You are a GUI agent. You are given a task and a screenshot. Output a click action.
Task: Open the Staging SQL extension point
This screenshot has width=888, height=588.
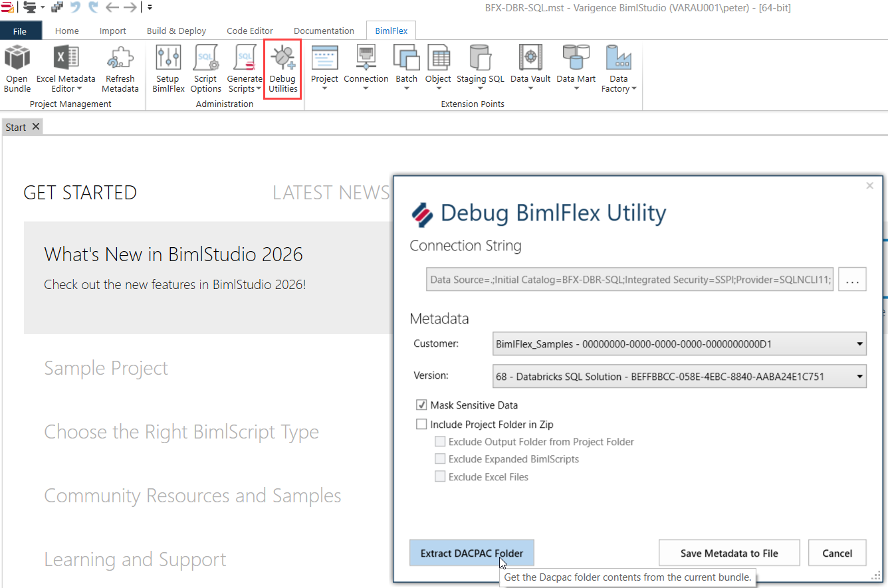click(480, 68)
